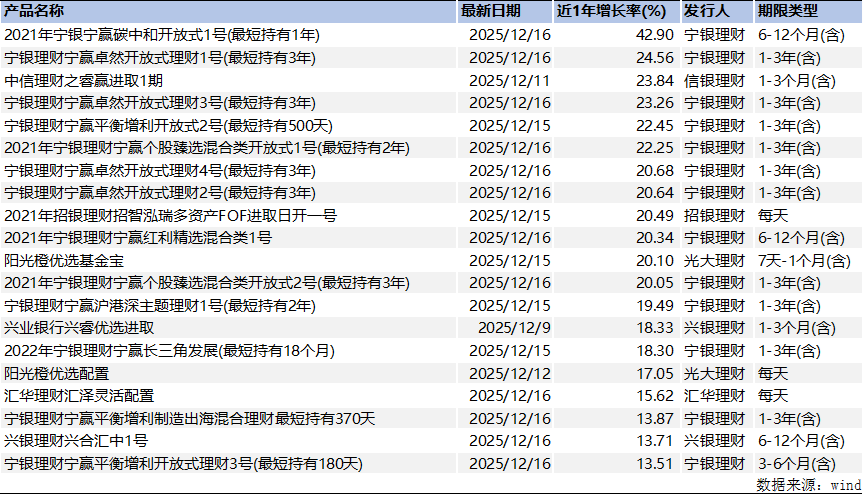865x495 pixels.
Task: Click growth rate value 20.49
Action: [655, 216]
